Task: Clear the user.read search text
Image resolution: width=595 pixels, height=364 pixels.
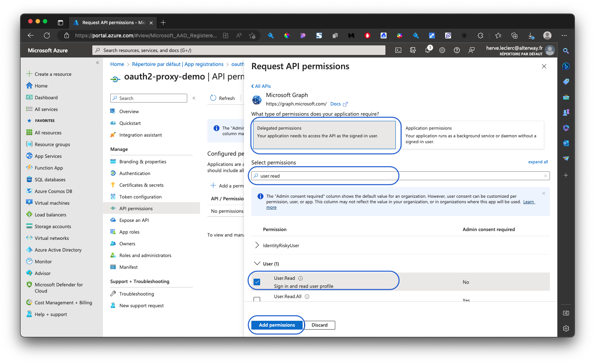Action: pos(545,176)
